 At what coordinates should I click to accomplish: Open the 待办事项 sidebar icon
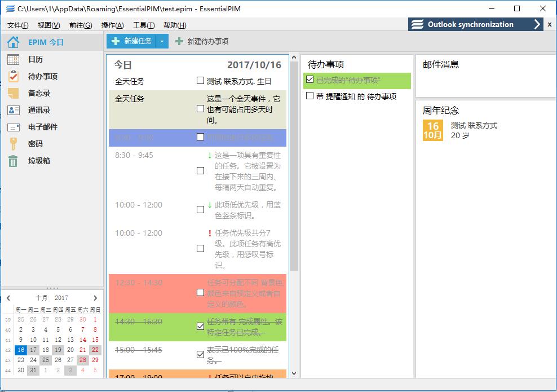pos(13,76)
